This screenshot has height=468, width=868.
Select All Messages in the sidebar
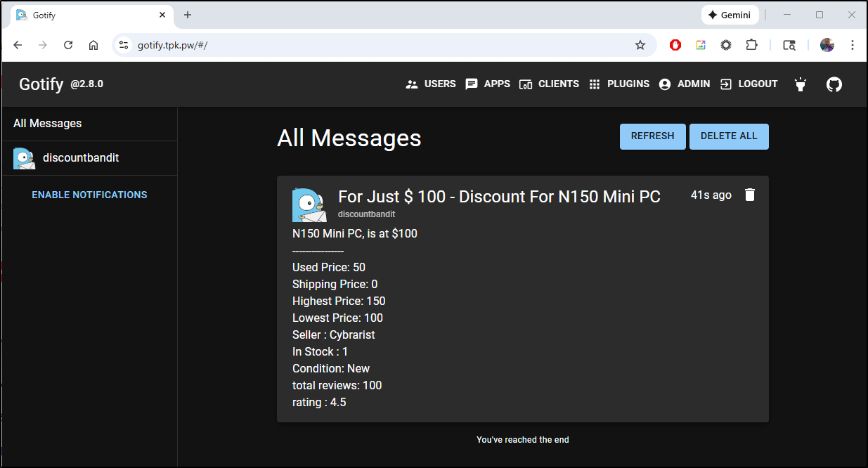(48, 124)
